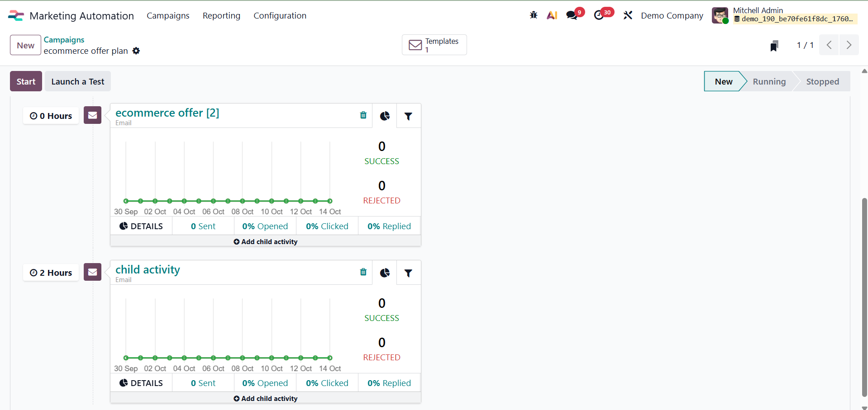This screenshot has width=868, height=410.
Task: Open the pie chart graph for ecommerce offer
Action: (384, 116)
